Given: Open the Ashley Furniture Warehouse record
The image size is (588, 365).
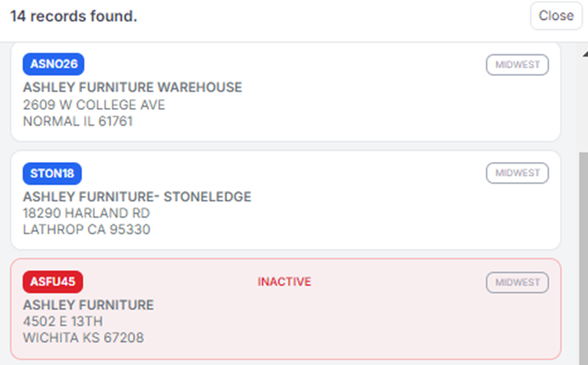Looking at the screenshot, I should 133,87.
